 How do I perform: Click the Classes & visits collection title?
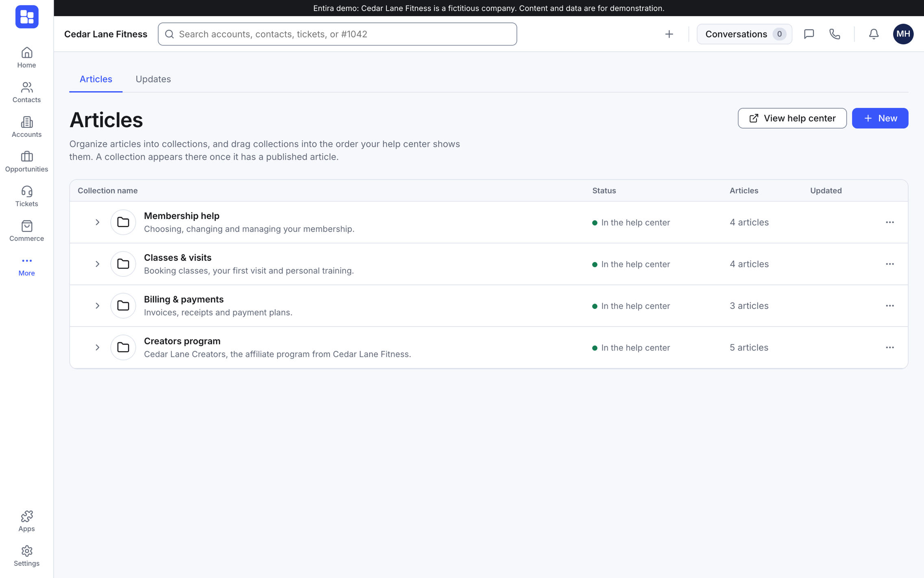177,258
